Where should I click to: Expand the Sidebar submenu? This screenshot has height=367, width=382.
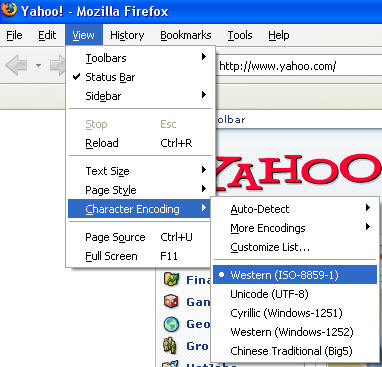140,96
